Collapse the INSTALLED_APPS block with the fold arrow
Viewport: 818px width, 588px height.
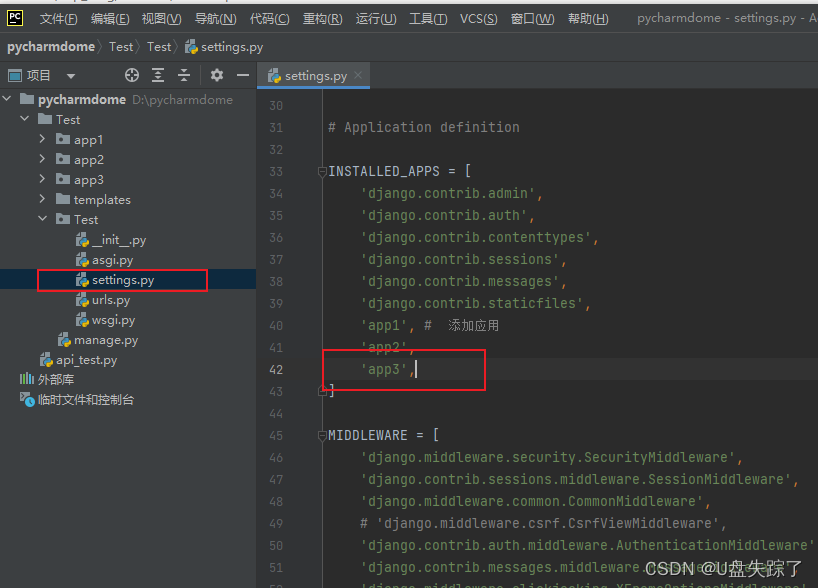pyautogui.click(x=321, y=170)
